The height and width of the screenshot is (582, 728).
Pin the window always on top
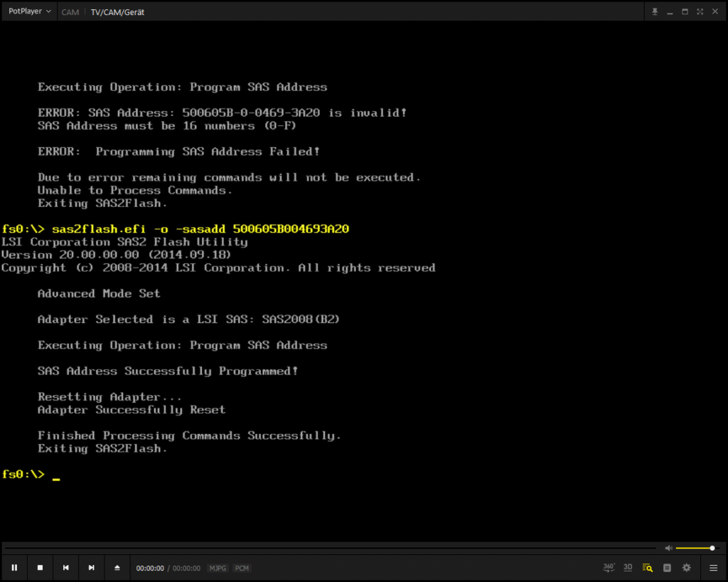click(x=655, y=11)
